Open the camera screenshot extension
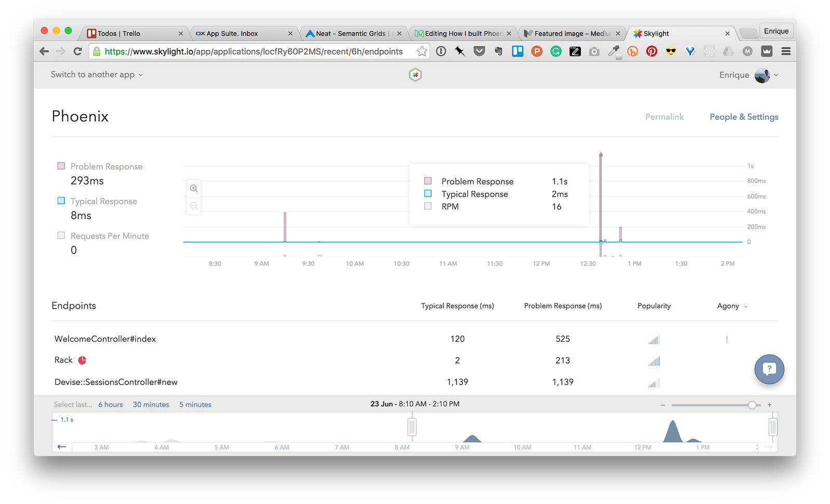 [x=594, y=51]
